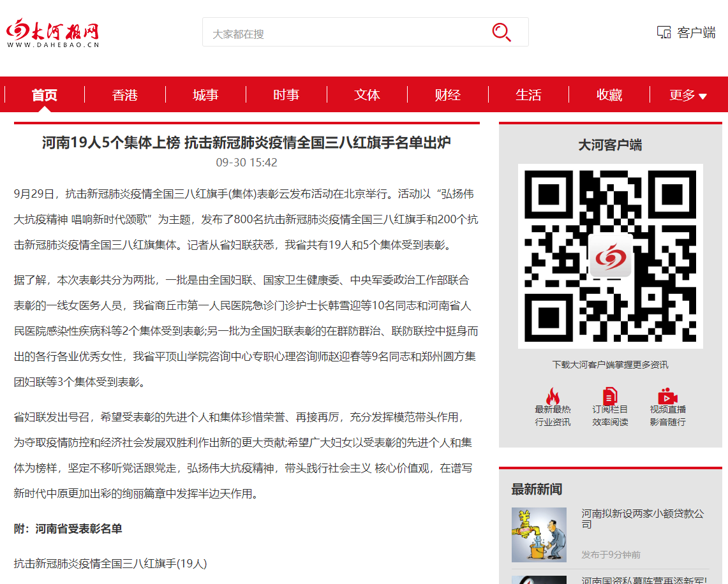This screenshot has height=584, width=728.
Task: Click the 客户端 link in header
Action: [x=696, y=33]
